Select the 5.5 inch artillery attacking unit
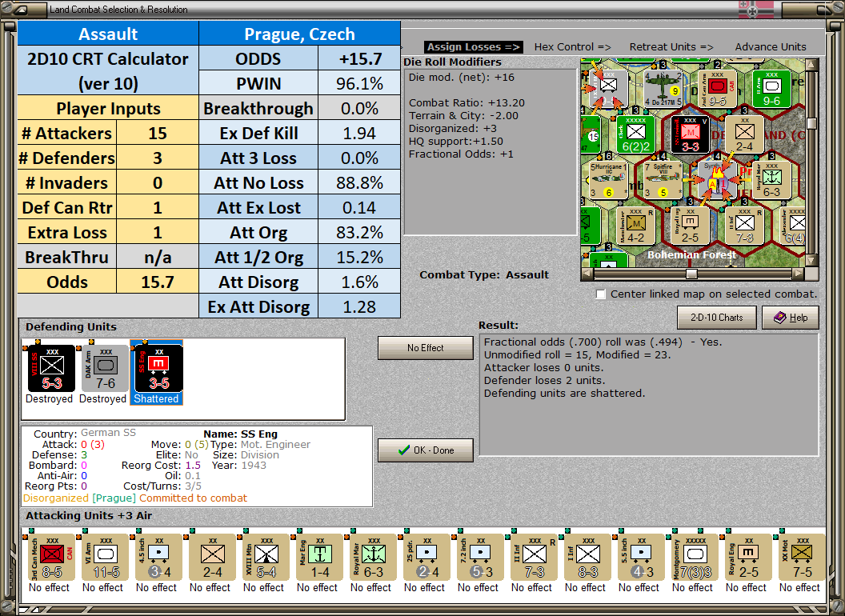Image resolution: width=845 pixels, height=616 pixels. (641, 558)
